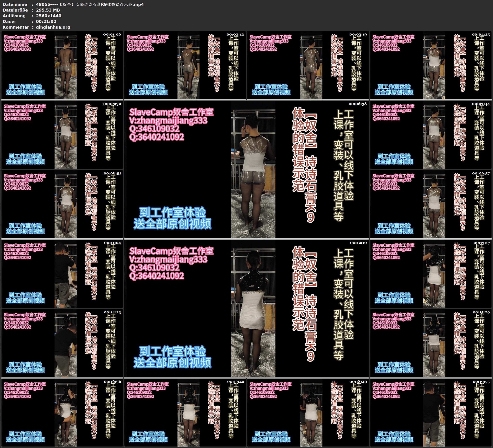Screen dimensions: 493x448
Task: Select the frame stamped 00:02:12
Action: click(x=185, y=65)
